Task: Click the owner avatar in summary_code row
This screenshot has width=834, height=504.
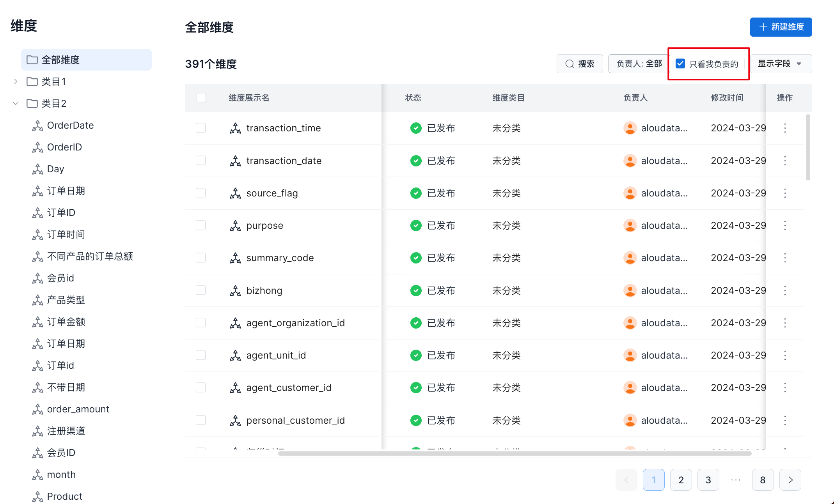Action: [630, 258]
